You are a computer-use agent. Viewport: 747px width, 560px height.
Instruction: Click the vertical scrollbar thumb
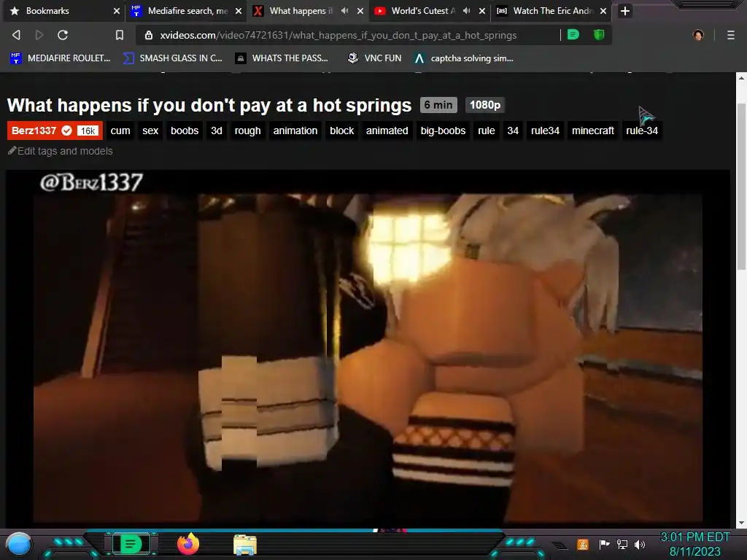(741, 186)
